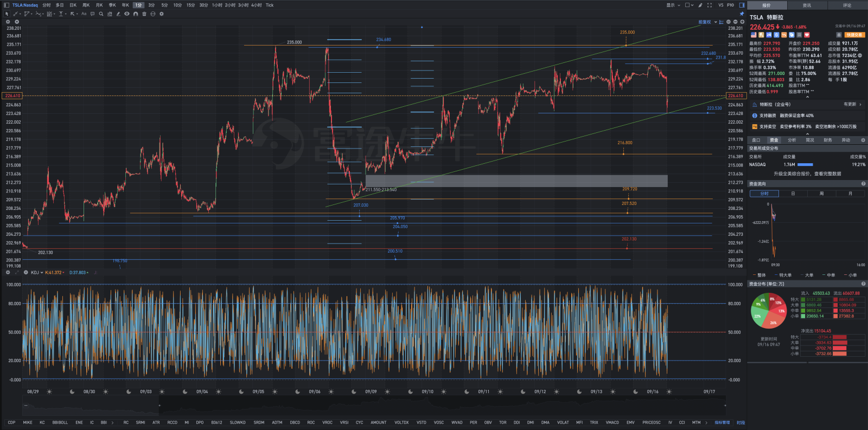Open the 评论 comments tab

click(x=847, y=5)
